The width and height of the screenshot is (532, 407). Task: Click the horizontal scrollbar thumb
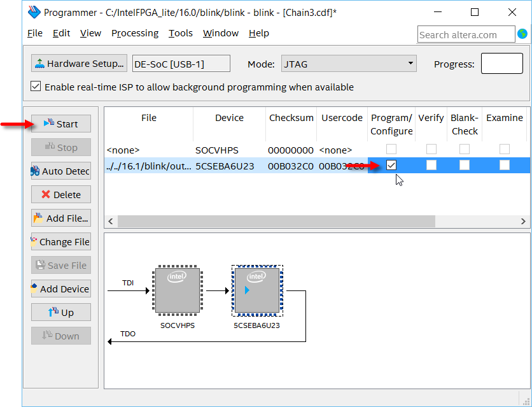[x=276, y=221]
